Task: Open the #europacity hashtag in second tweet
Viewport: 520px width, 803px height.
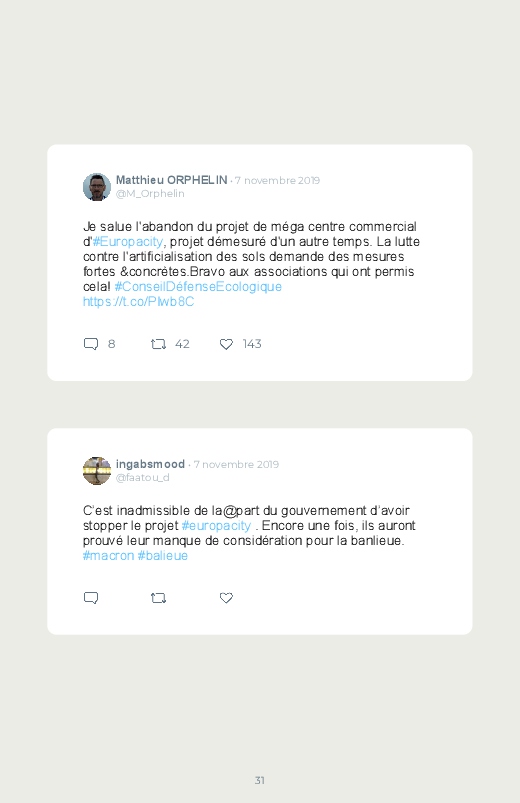Action: (x=216, y=525)
